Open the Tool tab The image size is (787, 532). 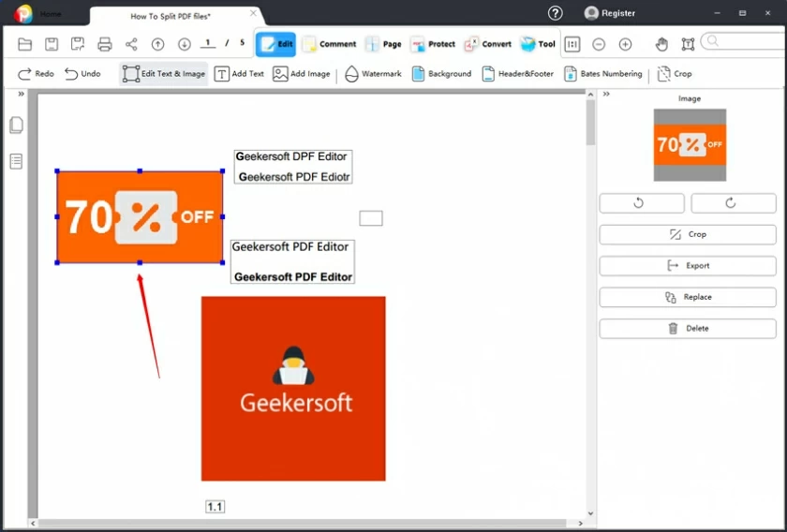pos(538,44)
